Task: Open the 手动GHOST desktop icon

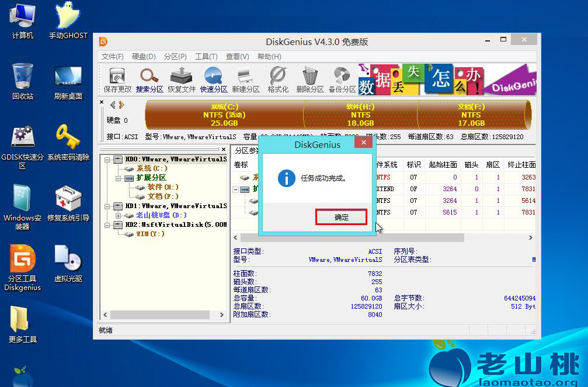Action: (68, 20)
